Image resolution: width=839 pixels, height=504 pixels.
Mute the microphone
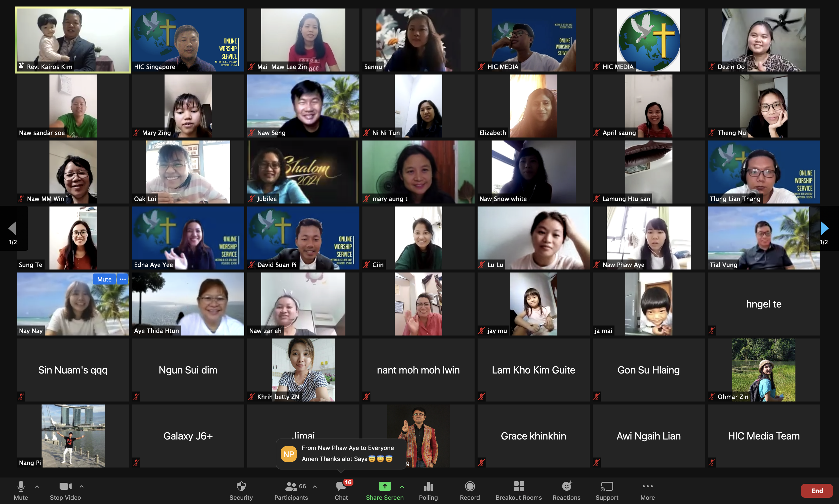[x=21, y=487]
